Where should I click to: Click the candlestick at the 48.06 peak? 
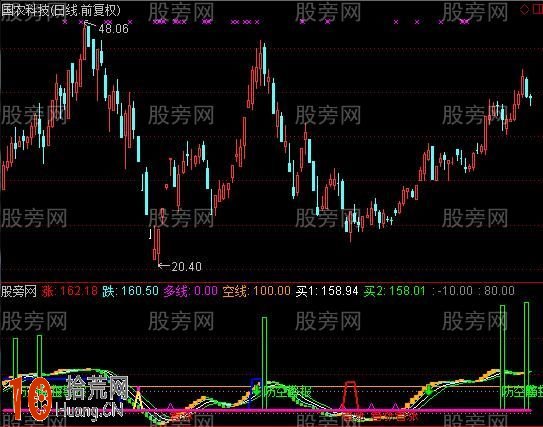pyautogui.click(x=84, y=42)
